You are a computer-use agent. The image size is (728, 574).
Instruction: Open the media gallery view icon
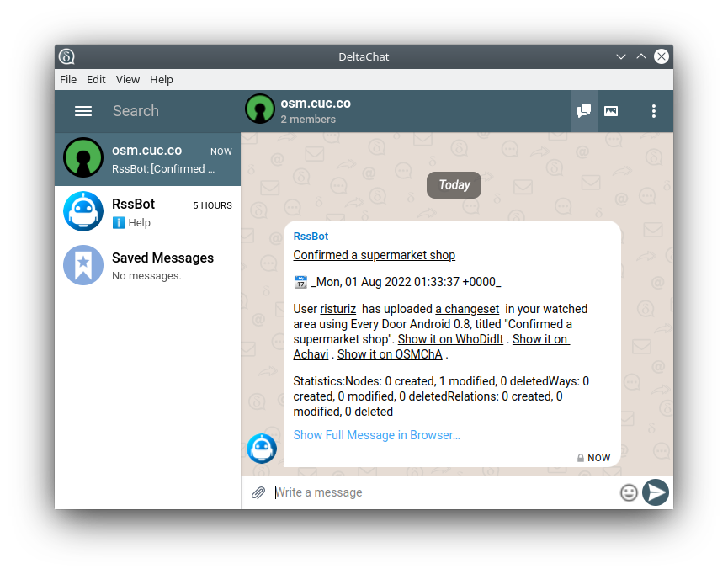click(611, 111)
